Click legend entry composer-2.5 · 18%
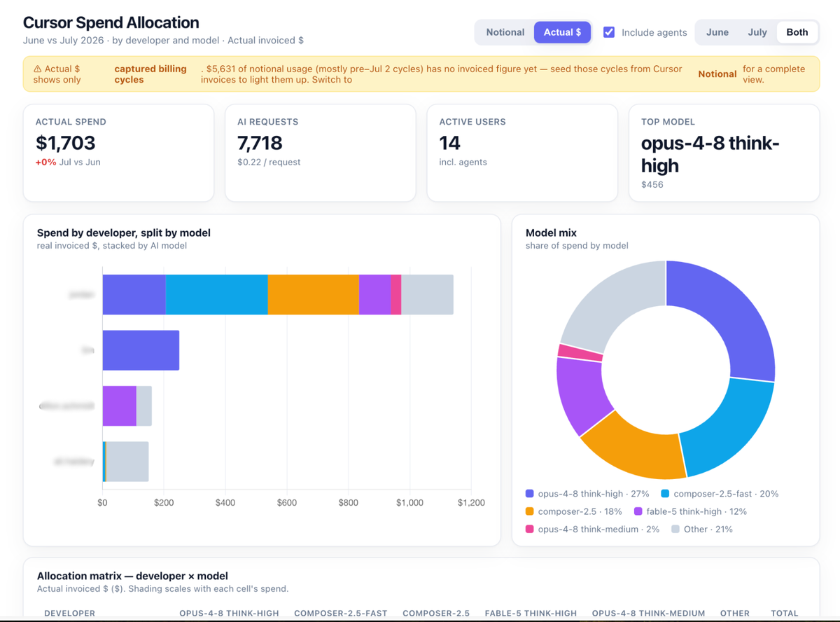This screenshot has height=622, width=840. tap(573, 511)
